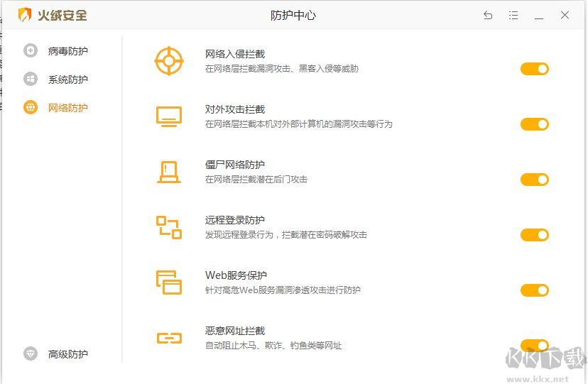Click the 系统防护 Windows-logo icon
This screenshot has height=384, width=588.
[x=31, y=79]
